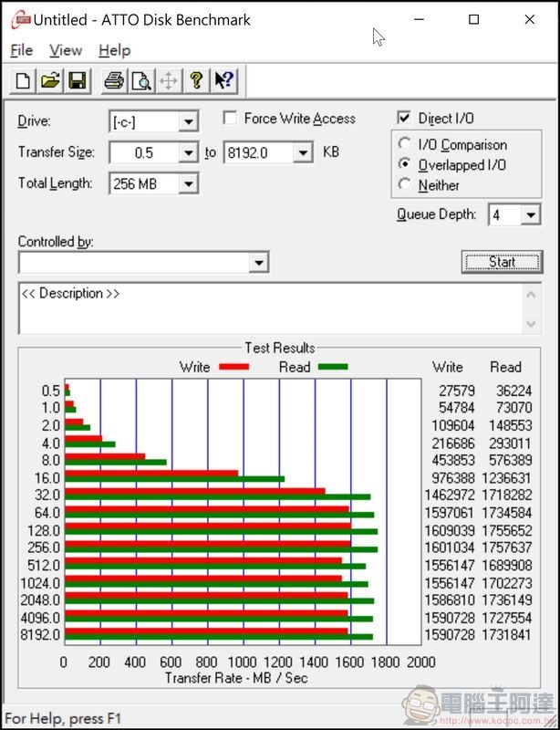Screen dimensions: 560x730
Task: Open the View menu
Action: pyautogui.click(x=66, y=50)
